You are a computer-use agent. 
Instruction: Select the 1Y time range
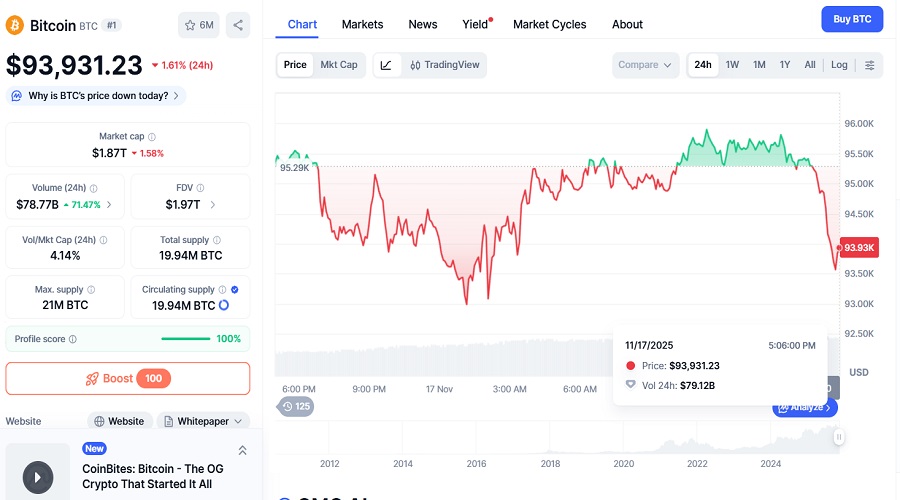click(x=785, y=65)
